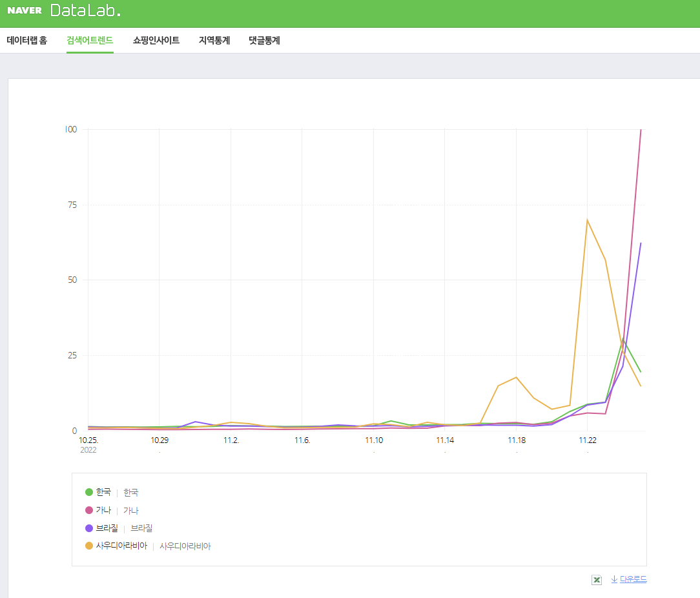Click the pink 가나 line peak at 100
This screenshot has height=598, width=700.
[641, 130]
